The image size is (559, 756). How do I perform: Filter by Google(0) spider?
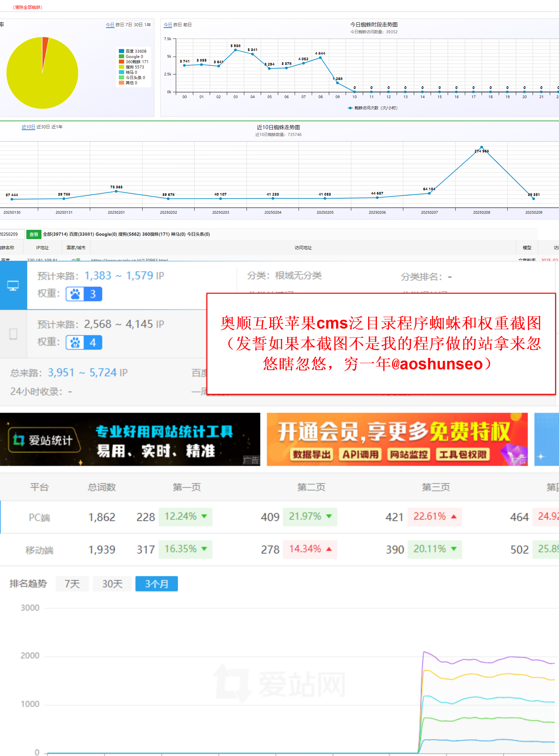pyautogui.click(x=106, y=234)
